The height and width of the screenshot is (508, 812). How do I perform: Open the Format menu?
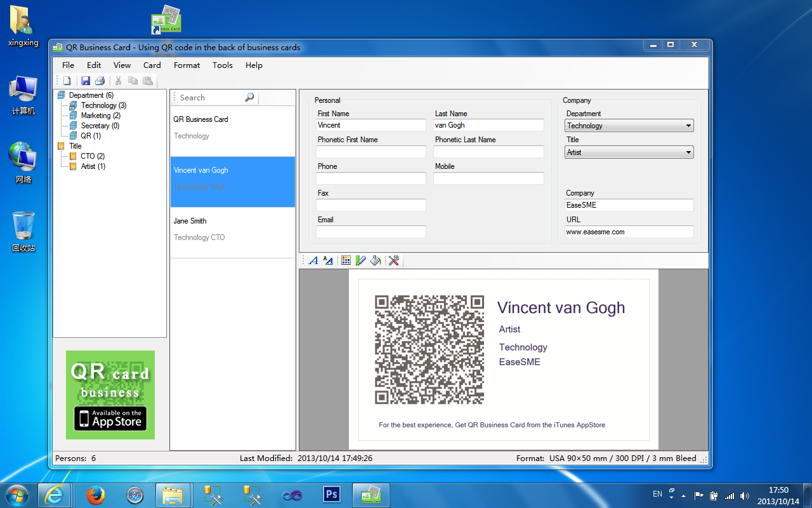pos(187,65)
